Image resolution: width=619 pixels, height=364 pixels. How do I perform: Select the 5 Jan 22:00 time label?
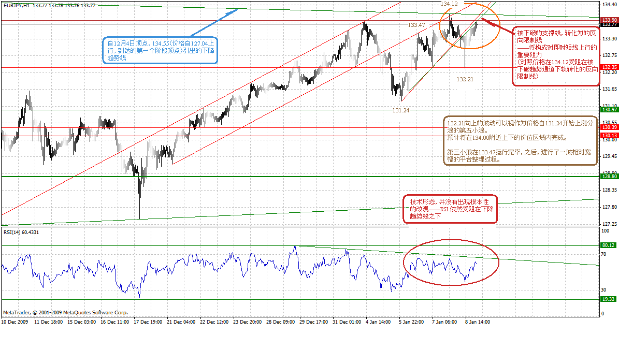411,322
